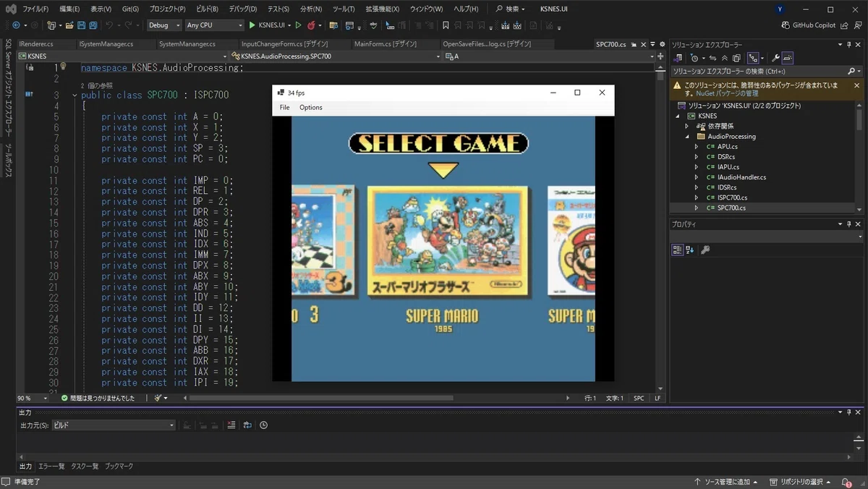Open output source ビルド dropdown

pyautogui.click(x=114, y=425)
